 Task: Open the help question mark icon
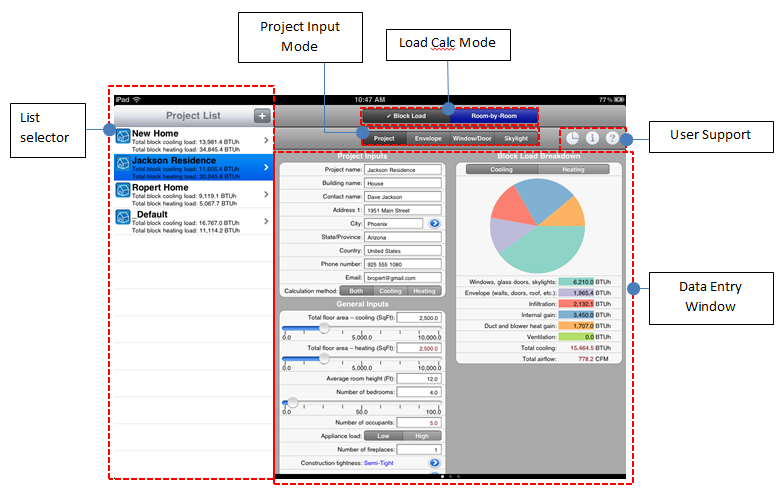(612, 139)
